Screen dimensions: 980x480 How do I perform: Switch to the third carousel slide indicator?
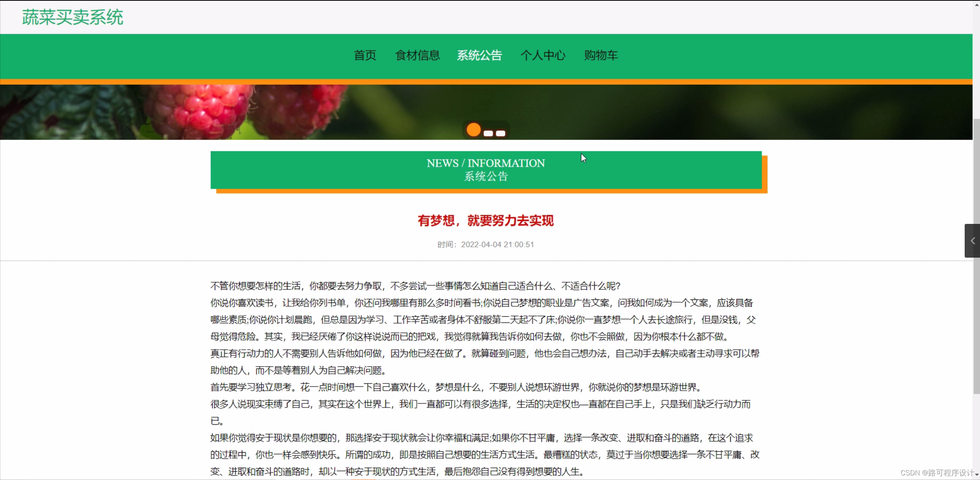pyautogui.click(x=501, y=133)
